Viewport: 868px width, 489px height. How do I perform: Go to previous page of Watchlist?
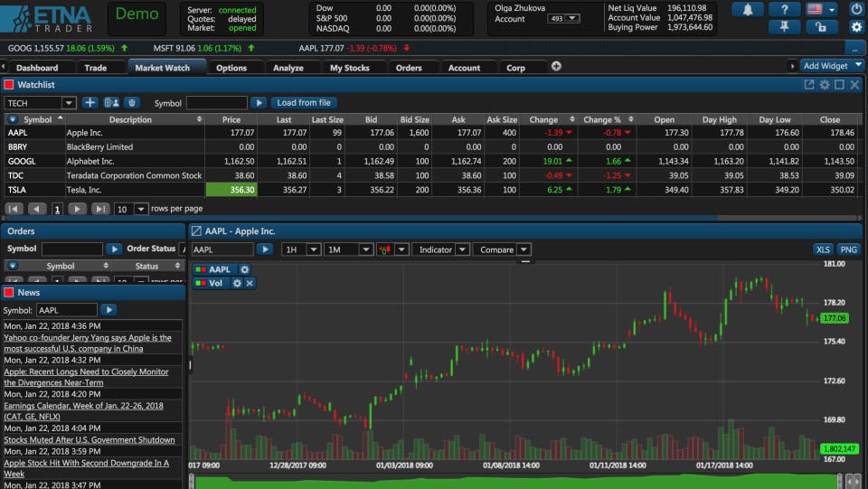(37, 209)
